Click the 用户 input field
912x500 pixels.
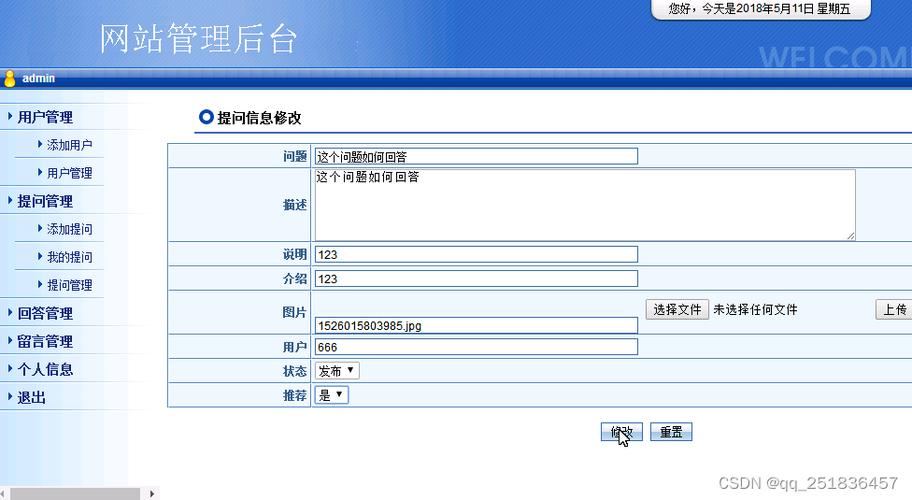(x=476, y=347)
